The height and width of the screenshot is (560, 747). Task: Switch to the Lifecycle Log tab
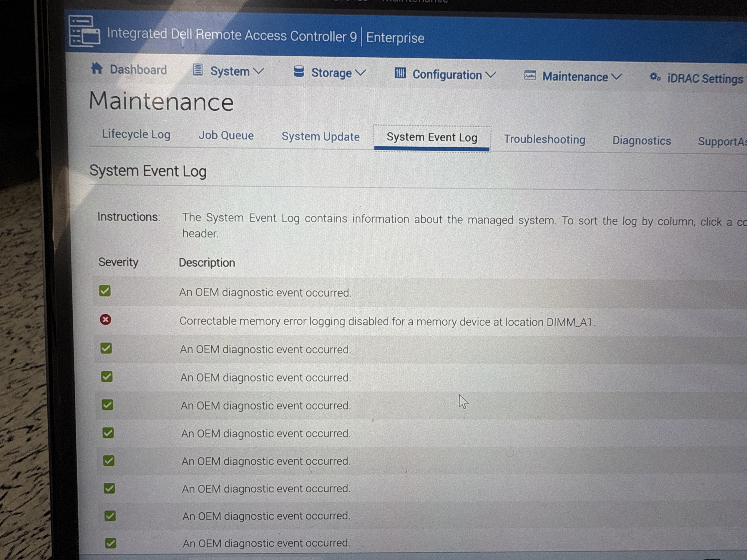point(136,134)
